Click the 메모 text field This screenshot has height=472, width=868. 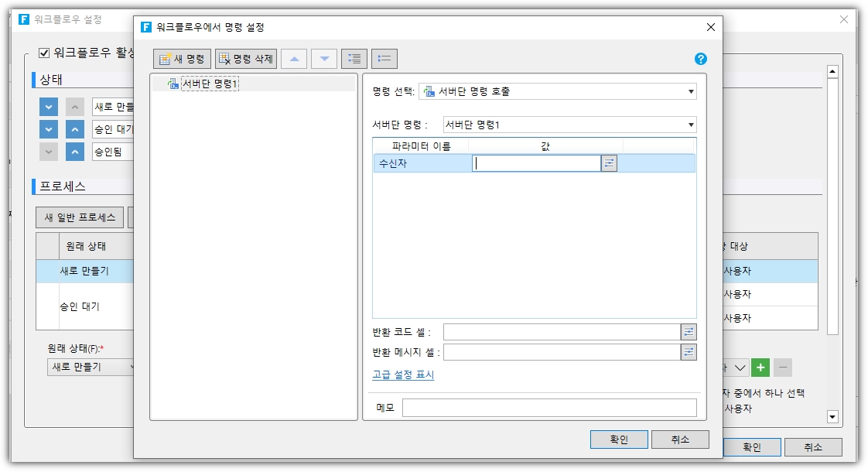pos(549,408)
